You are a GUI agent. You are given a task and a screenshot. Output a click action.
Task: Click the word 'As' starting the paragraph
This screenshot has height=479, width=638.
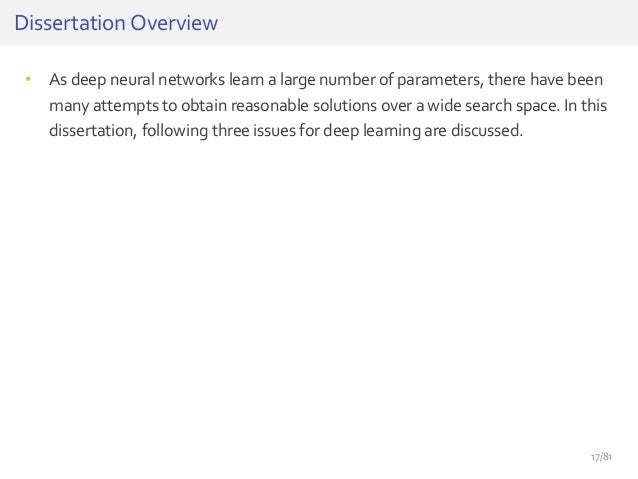pos(58,80)
